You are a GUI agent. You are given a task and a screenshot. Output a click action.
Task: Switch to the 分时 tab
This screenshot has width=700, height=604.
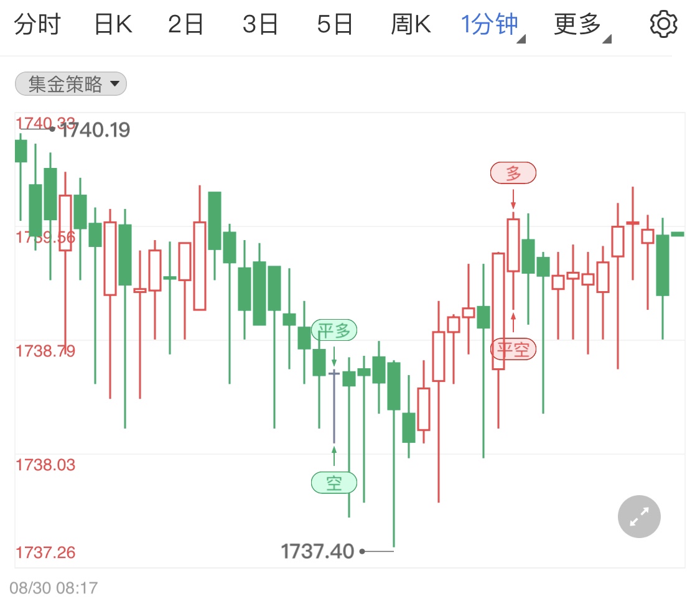click(37, 25)
